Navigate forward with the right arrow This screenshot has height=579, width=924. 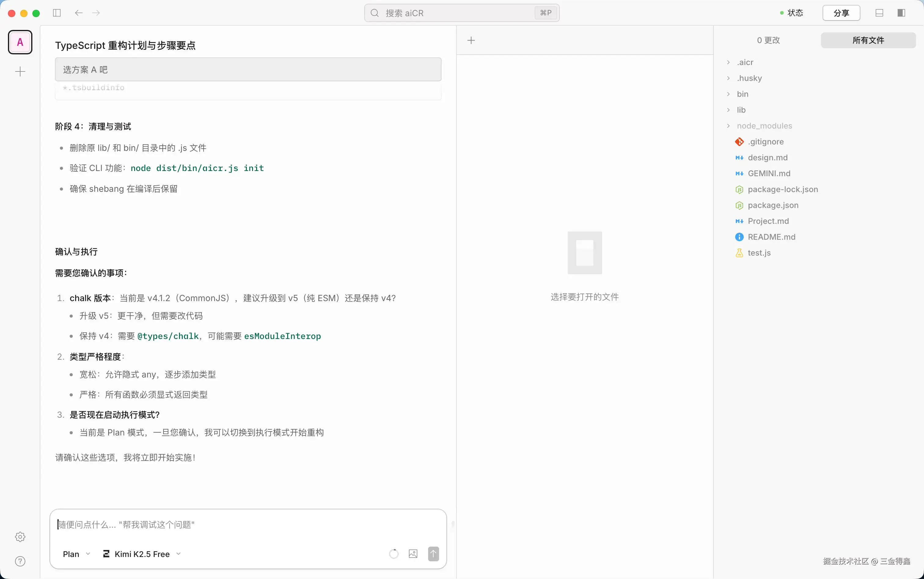(x=96, y=13)
